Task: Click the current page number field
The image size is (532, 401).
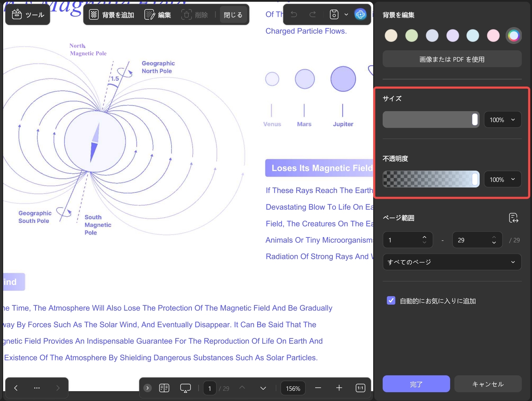Action: click(x=210, y=388)
